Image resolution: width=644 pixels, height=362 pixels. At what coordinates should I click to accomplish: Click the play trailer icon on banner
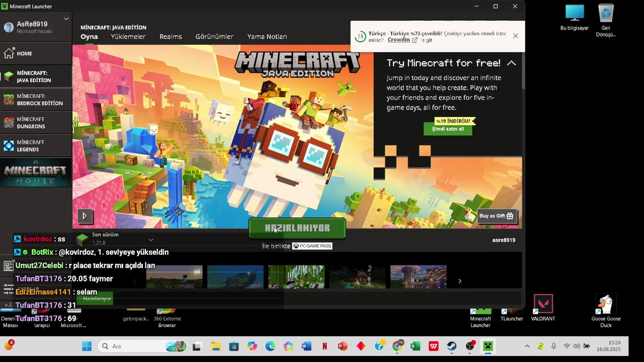tap(85, 216)
